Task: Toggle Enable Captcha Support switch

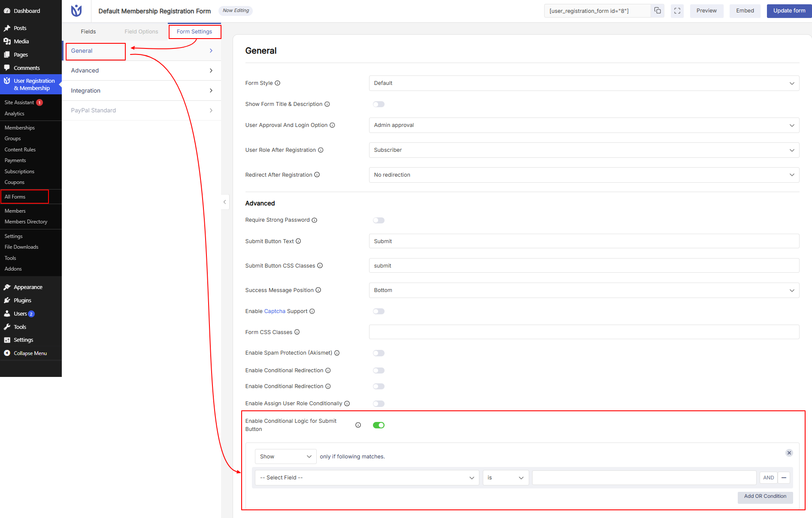Action: point(379,311)
